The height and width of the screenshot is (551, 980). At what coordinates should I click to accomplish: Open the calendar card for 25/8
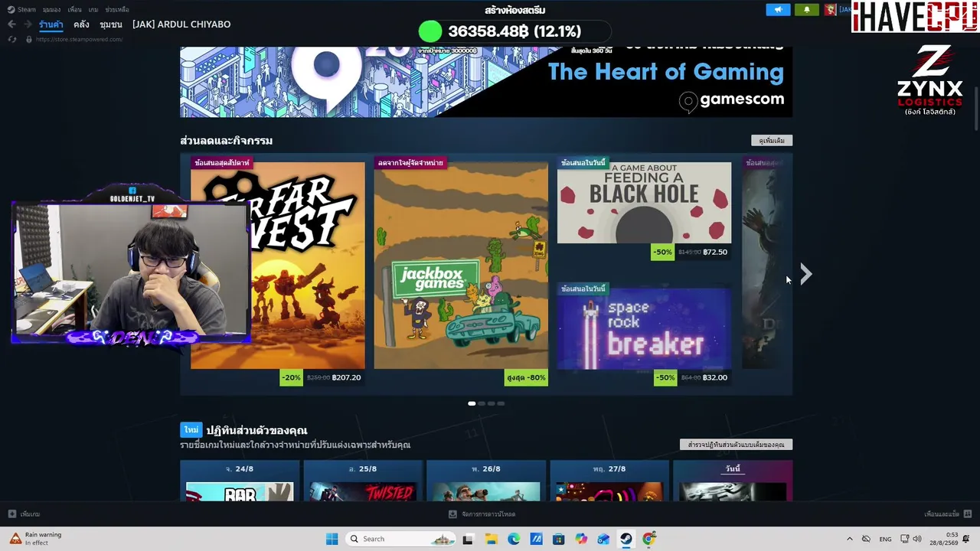(363, 481)
